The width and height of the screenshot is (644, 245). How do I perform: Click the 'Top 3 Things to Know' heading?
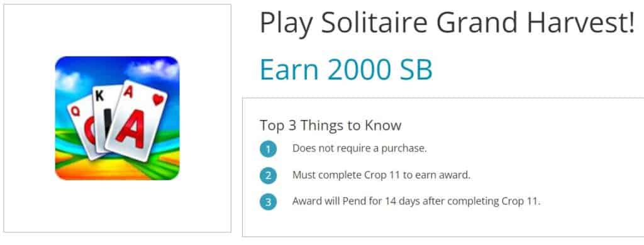point(330,125)
